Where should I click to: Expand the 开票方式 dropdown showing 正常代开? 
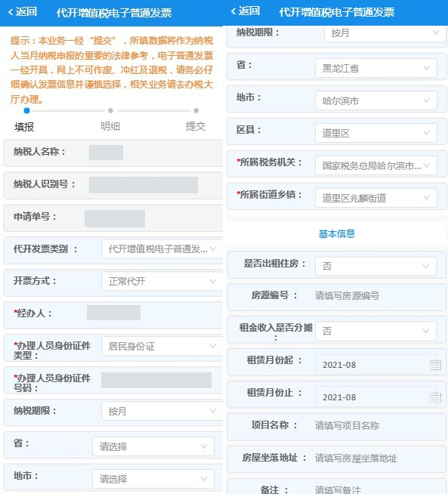[x=162, y=281]
